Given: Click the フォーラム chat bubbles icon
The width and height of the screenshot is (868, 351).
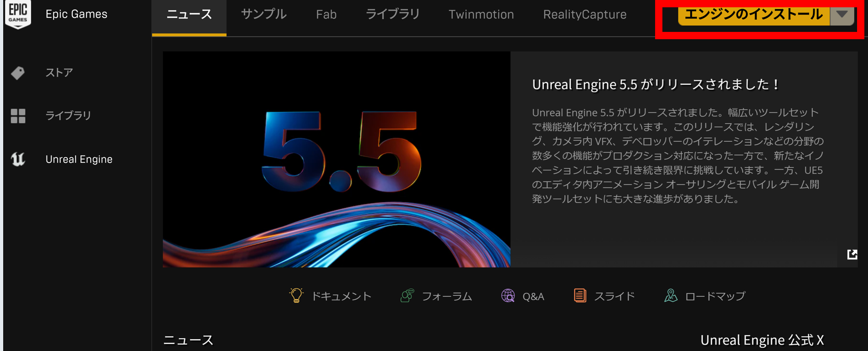Looking at the screenshot, I should pos(407,295).
